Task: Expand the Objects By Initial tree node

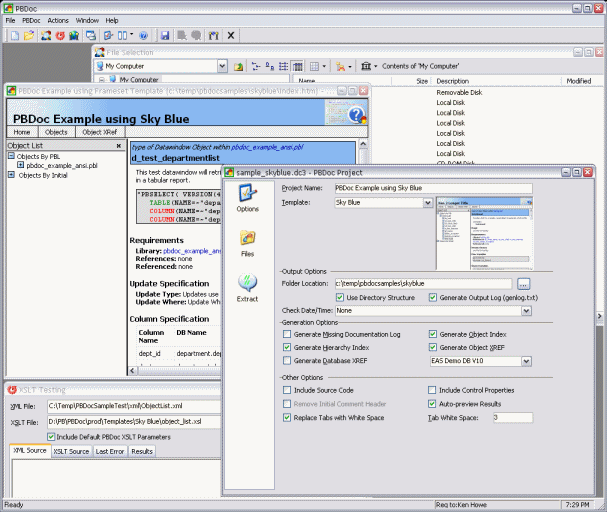Action: [11, 175]
